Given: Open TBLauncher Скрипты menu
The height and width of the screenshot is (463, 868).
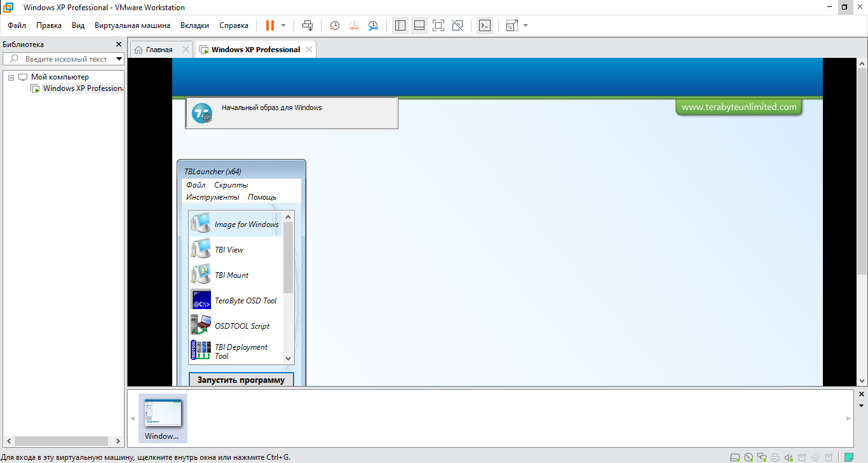Looking at the screenshot, I should tap(231, 185).
